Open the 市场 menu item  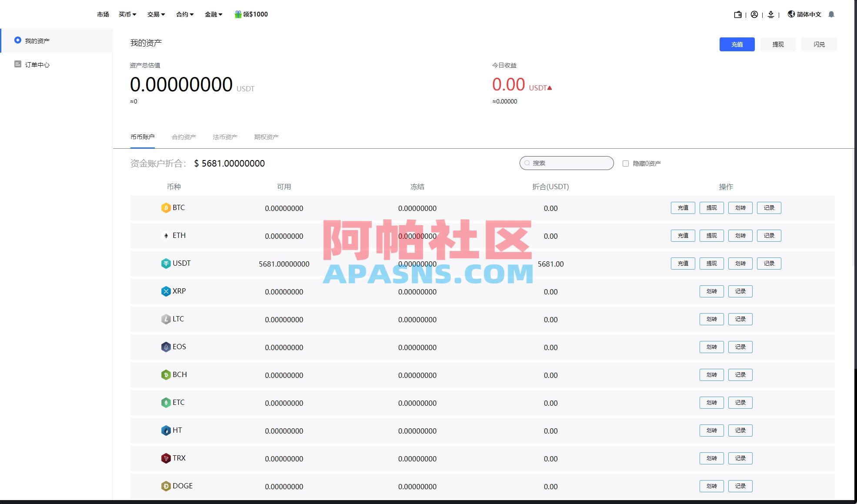coord(103,14)
